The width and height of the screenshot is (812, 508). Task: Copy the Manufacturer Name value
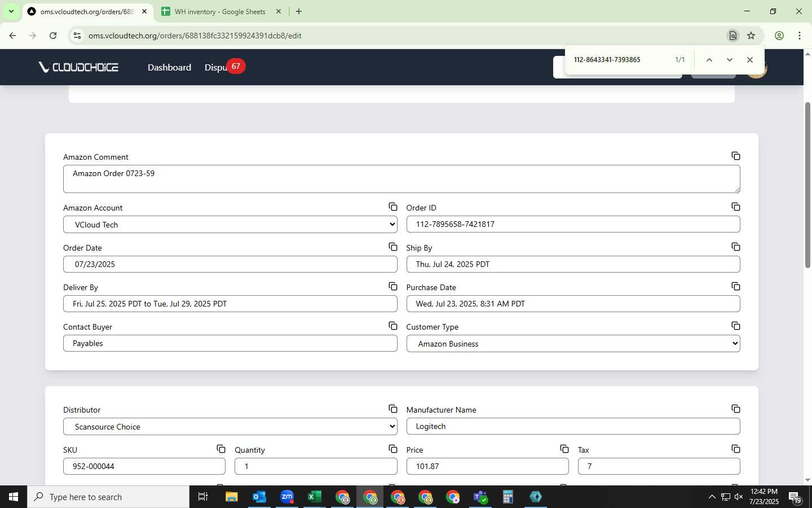point(736,409)
